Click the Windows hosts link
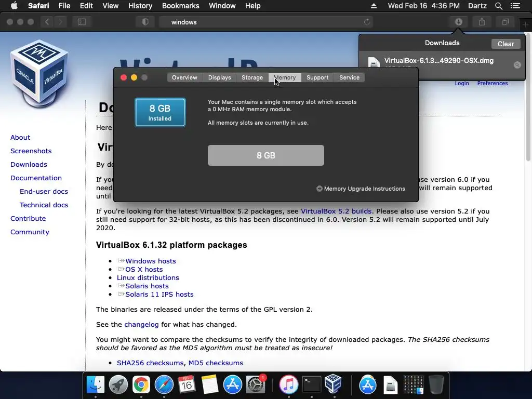The height and width of the screenshot is (399, 532). point(151,261)
